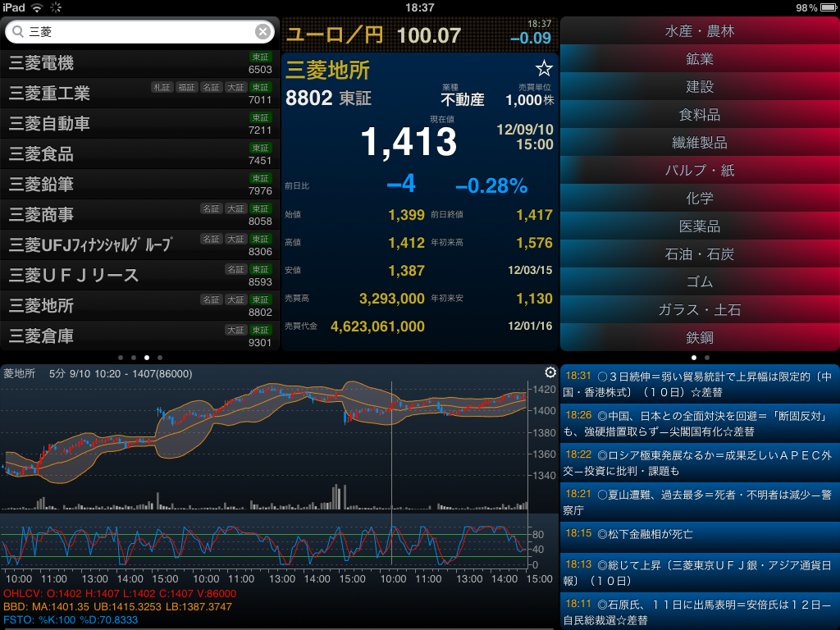Open 18:31 news on 中国・香港株式

[x=700, y=384]
